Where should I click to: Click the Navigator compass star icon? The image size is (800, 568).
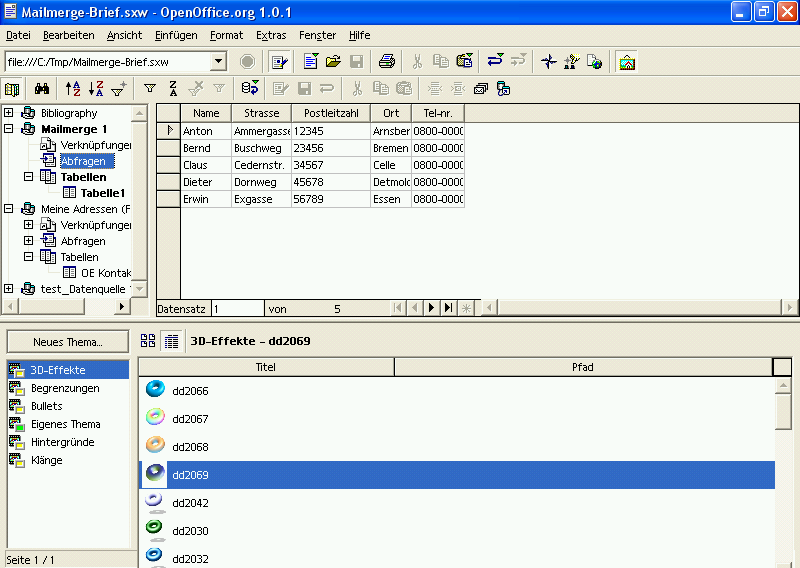pos(548,62)
